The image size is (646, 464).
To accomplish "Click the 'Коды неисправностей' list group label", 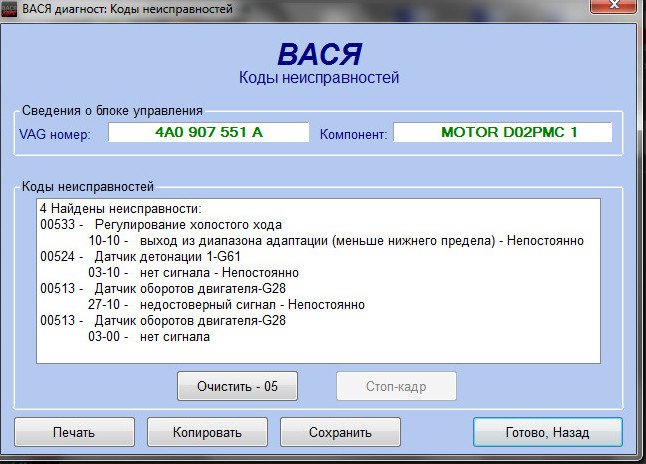I will click(x=86, y=186).
